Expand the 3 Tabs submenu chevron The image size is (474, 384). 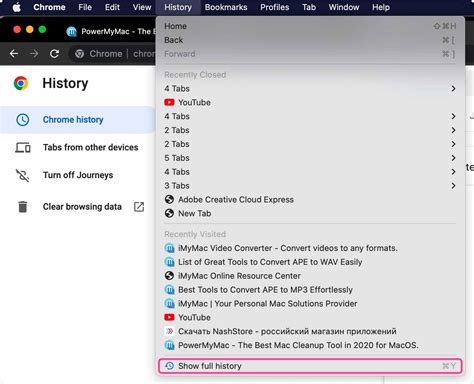pos(453,186)
